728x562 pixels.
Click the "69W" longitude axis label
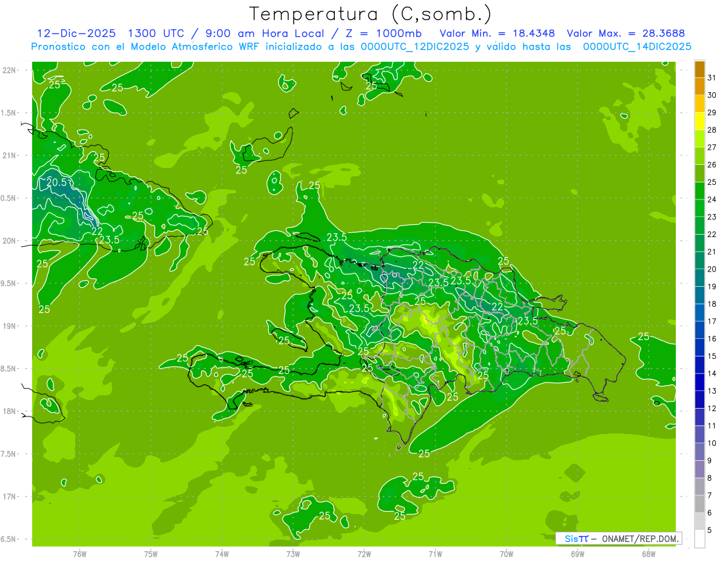578,554
